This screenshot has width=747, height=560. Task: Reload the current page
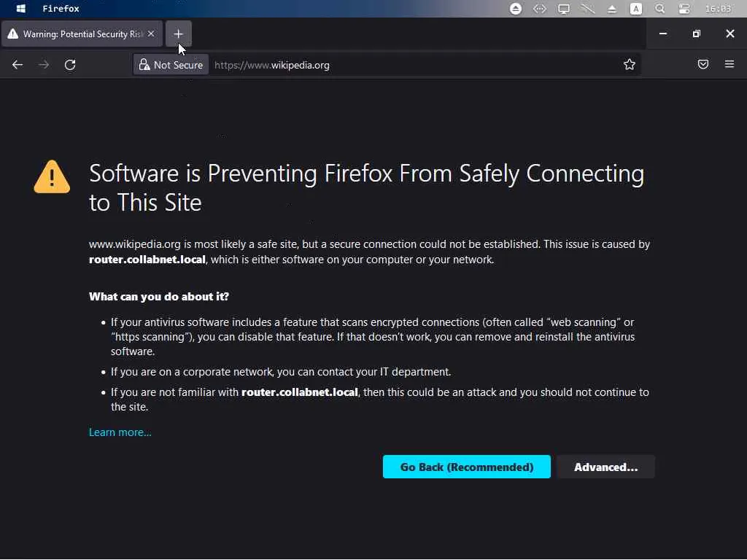pyautogui.click(x=70, y=65)
